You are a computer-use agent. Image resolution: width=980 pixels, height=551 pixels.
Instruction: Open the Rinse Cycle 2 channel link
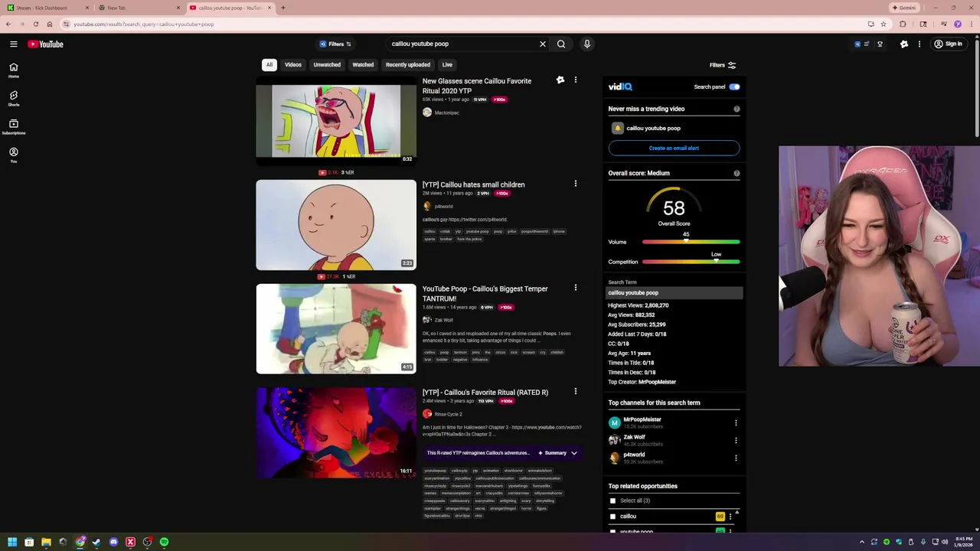[449, 414]
